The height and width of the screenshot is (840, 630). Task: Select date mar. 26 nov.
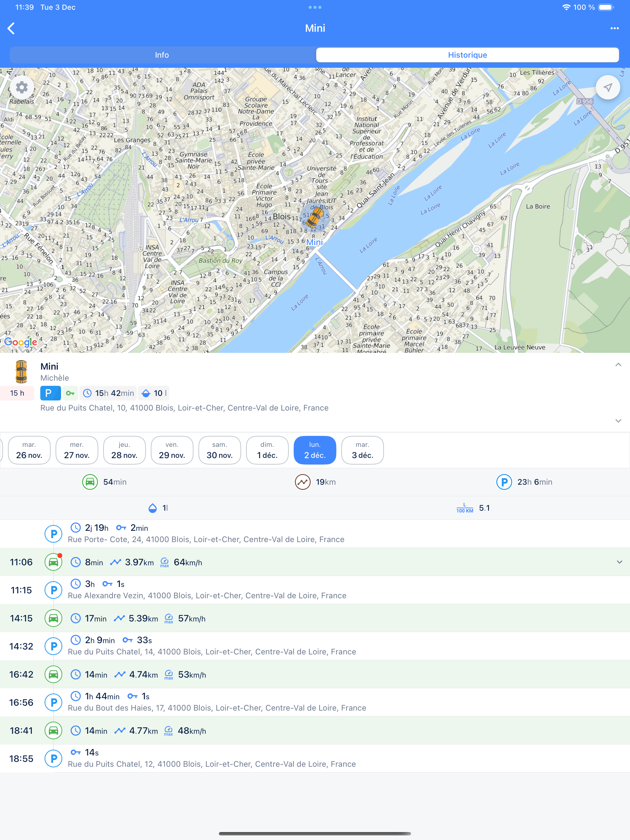29,451
